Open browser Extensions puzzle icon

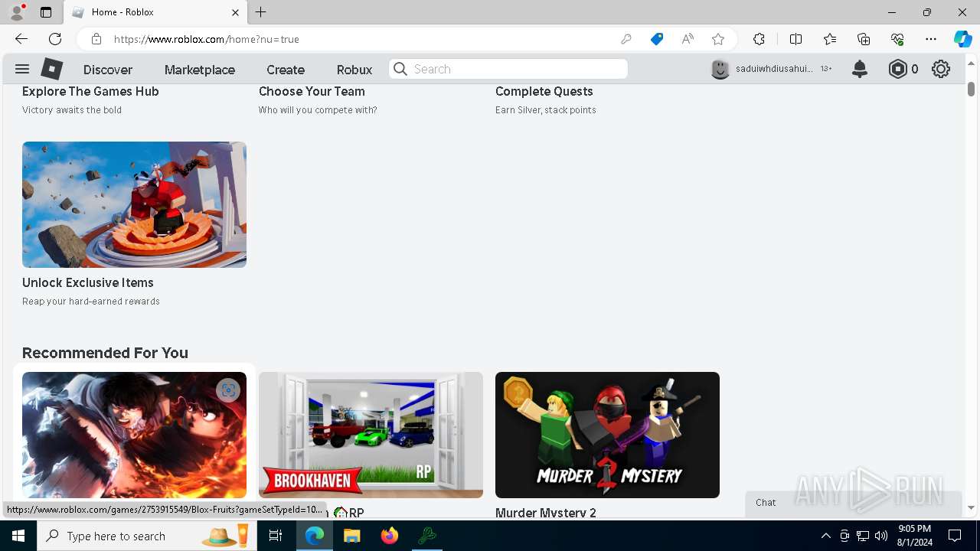click(759, 39)
